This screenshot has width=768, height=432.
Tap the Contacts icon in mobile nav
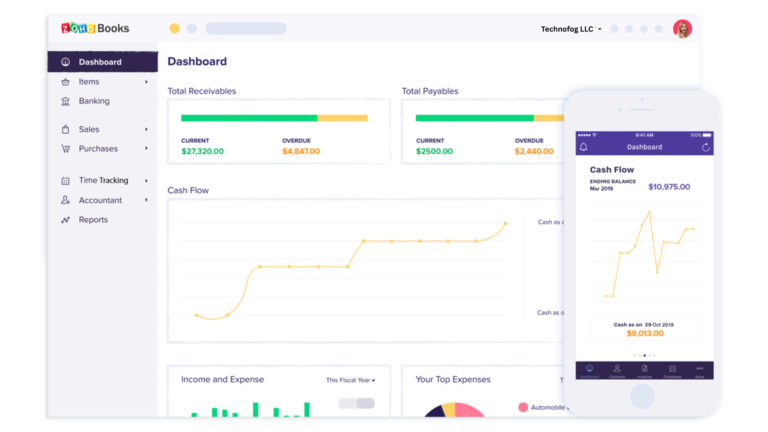point(616,370)
